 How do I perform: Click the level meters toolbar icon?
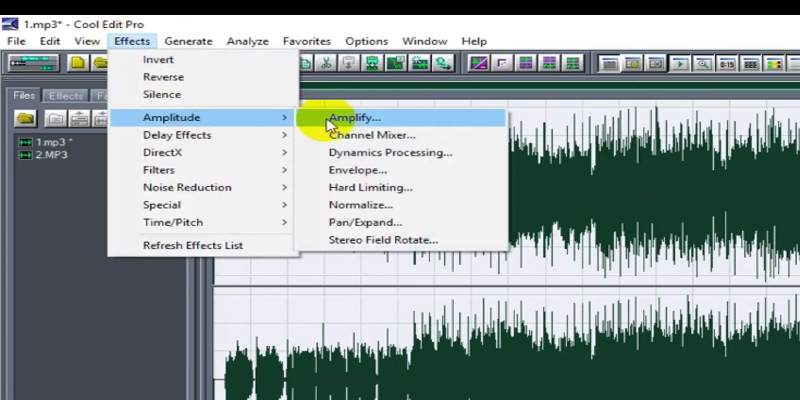pyautogui.click(x=774, y=64)
